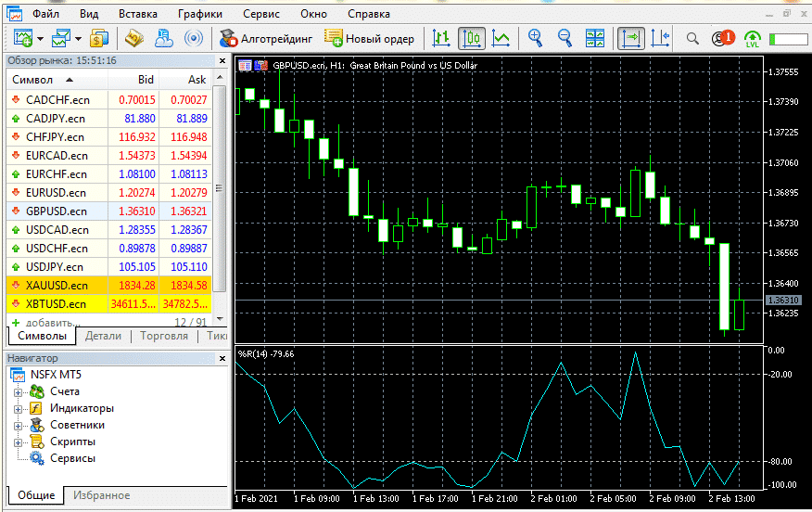Click the profiles toolbar icon

(x=61, y=38)
